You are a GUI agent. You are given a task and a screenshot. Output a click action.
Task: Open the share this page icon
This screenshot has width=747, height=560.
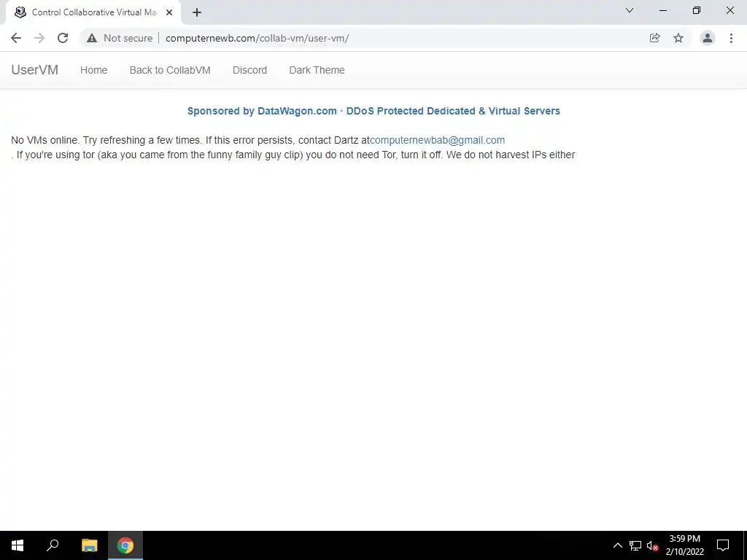[x=654, y=38]
